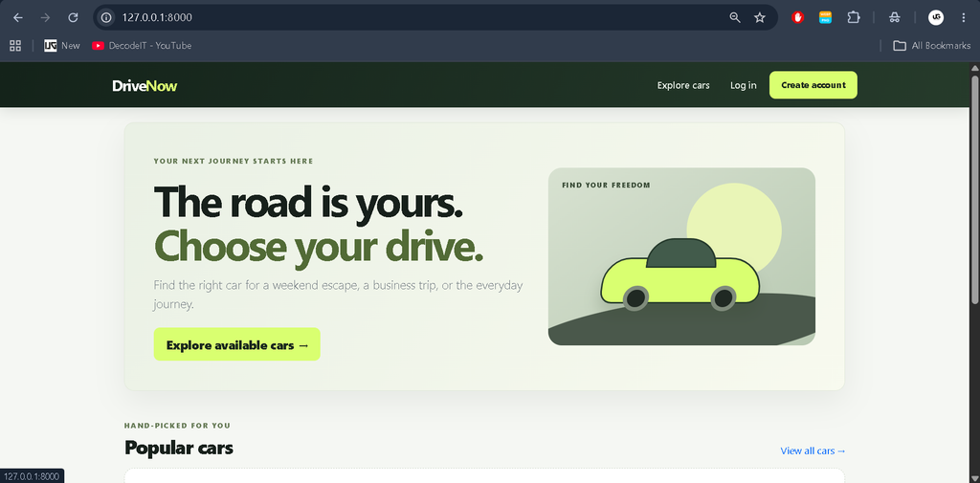Open the DecodeIT - YouTube bookmark
The height and width of the screenshot is (483, 980).
coord(142,46)
